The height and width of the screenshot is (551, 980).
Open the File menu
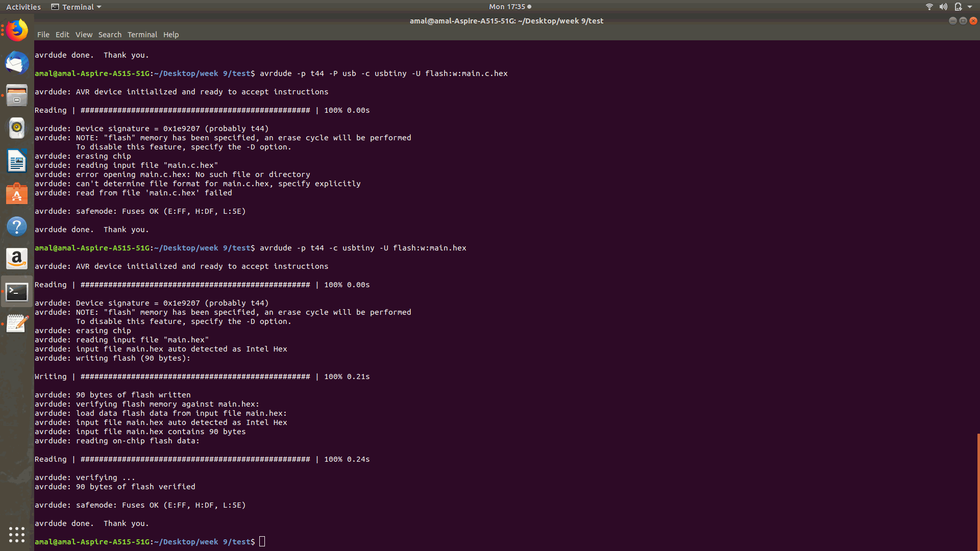click(43, 35)
